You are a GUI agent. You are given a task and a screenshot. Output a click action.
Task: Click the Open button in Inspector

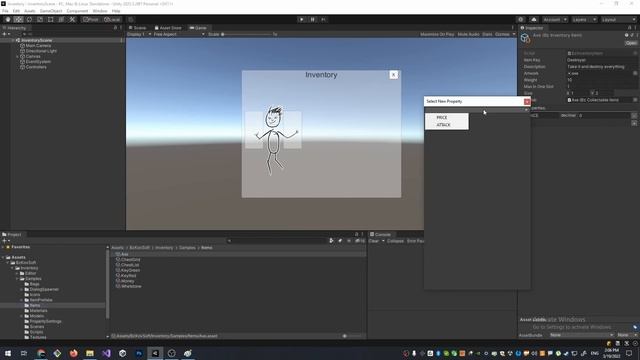click(631, 43)
